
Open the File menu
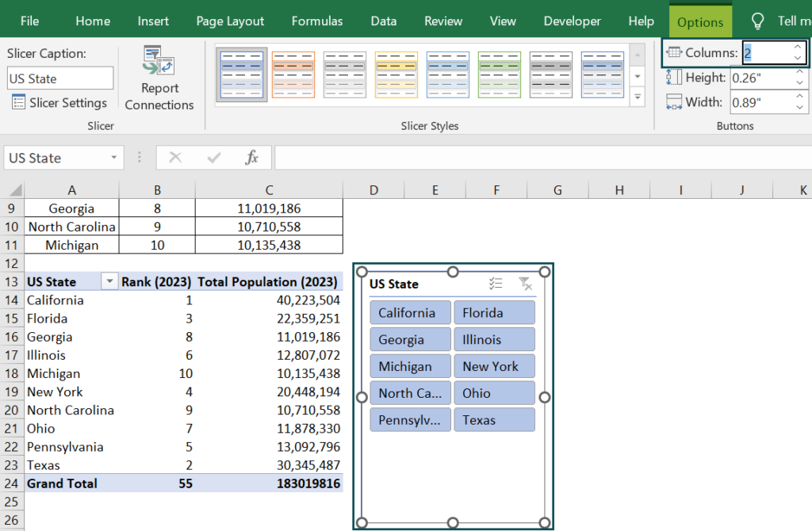(29, 21)
